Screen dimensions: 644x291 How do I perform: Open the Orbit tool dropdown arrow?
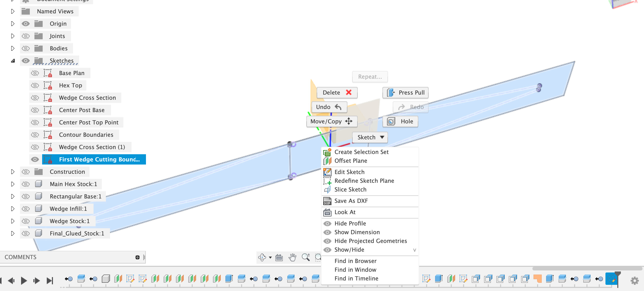[x=270, y=258]
